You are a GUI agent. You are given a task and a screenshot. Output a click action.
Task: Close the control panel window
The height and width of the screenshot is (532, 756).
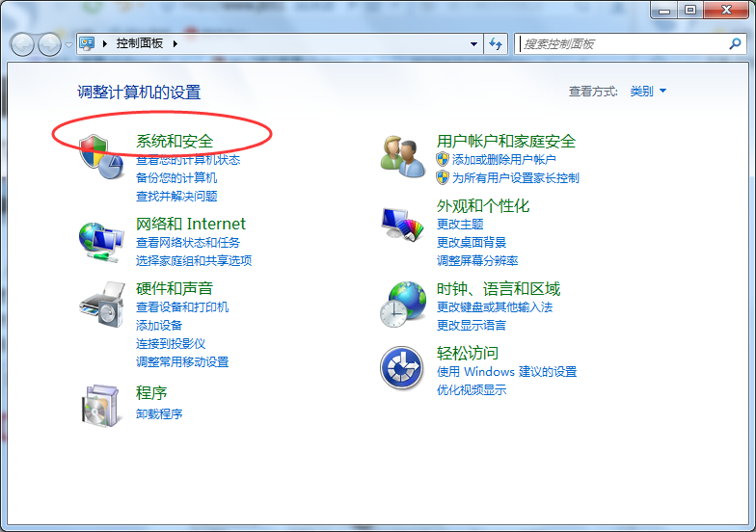[x=726, y=10]
